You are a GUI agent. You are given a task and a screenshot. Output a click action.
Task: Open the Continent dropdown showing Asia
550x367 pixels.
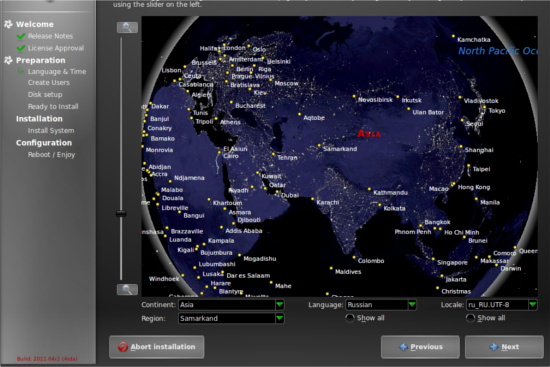click(x=231, y=305)
